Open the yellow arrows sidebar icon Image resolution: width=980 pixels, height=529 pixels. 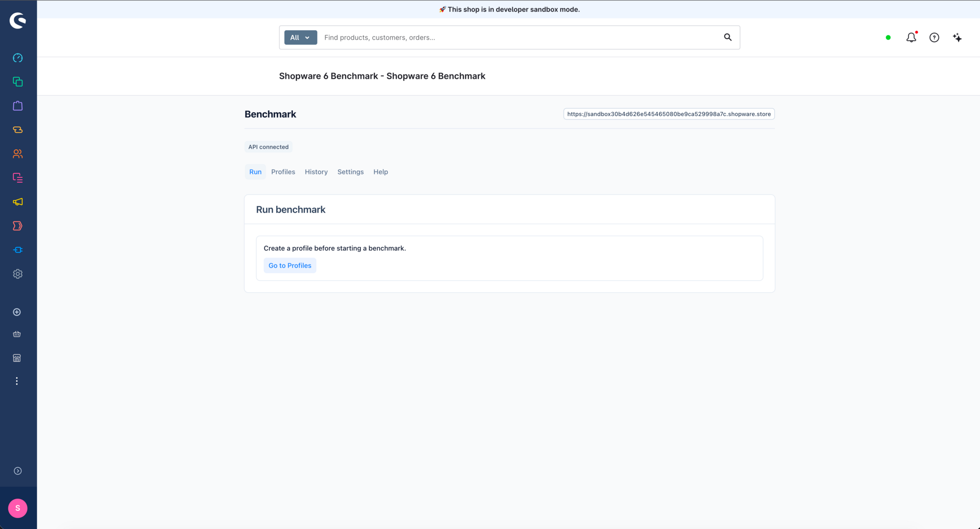point(18,130)
